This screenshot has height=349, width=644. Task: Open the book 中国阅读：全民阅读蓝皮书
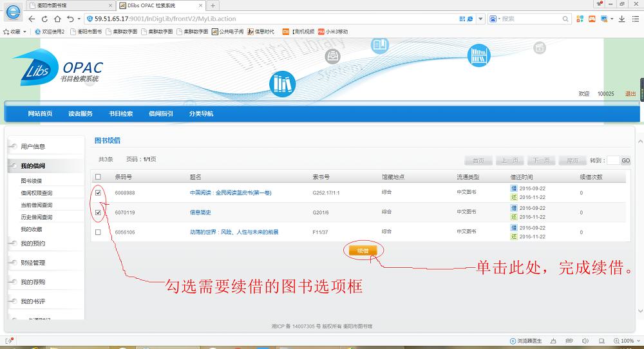(231, 193)
